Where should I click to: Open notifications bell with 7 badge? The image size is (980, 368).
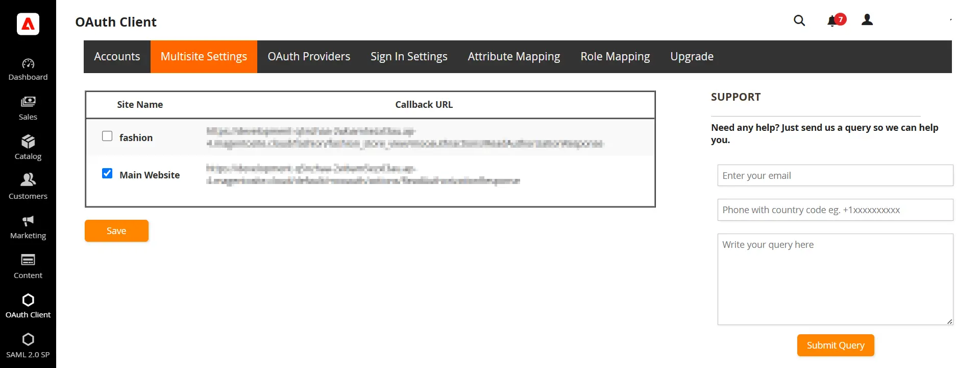pyautogui.click(x=836, y=20)
